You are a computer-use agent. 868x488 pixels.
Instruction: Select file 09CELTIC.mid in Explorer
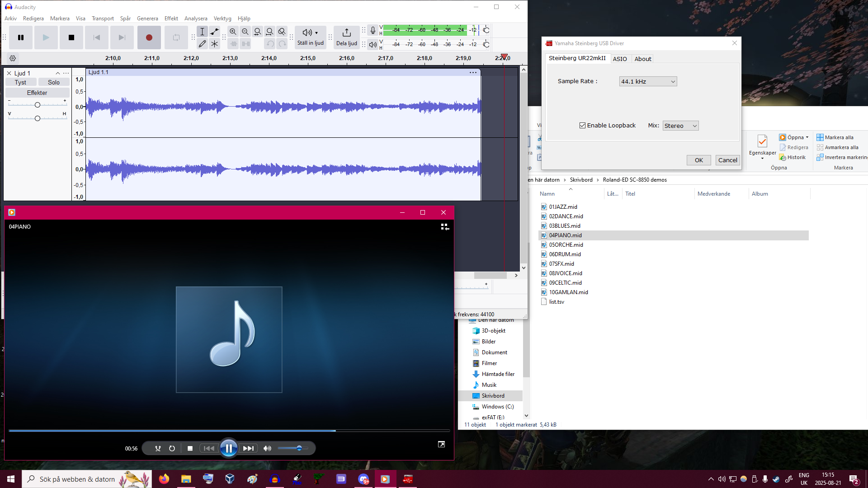[x=565, y=283]
